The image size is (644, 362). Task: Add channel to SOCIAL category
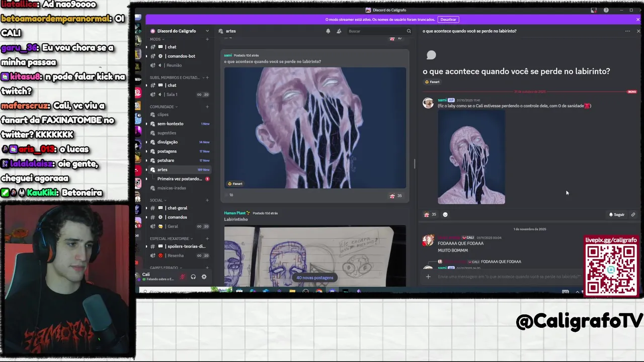(207, 200)
